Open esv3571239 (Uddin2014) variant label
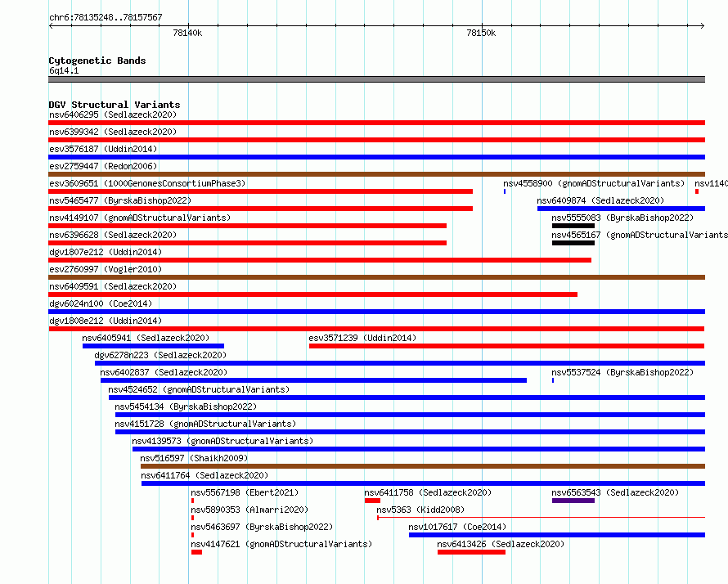The width and height of the screenshot is (728, 584). pos(362,338)
